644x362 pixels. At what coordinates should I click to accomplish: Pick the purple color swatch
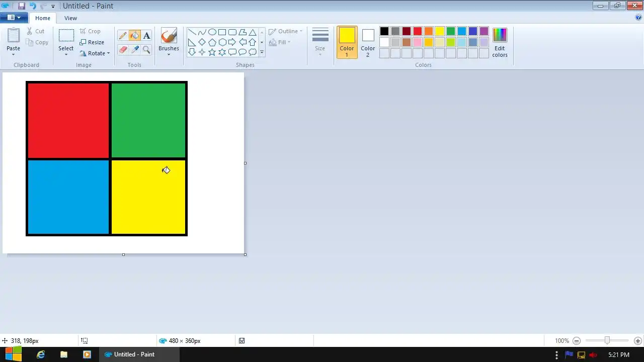tap(484, 31)
